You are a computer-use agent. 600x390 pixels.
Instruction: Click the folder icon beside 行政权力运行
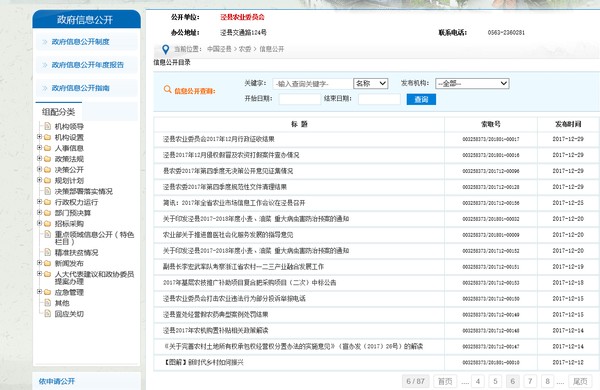click(x=47, y=202)
